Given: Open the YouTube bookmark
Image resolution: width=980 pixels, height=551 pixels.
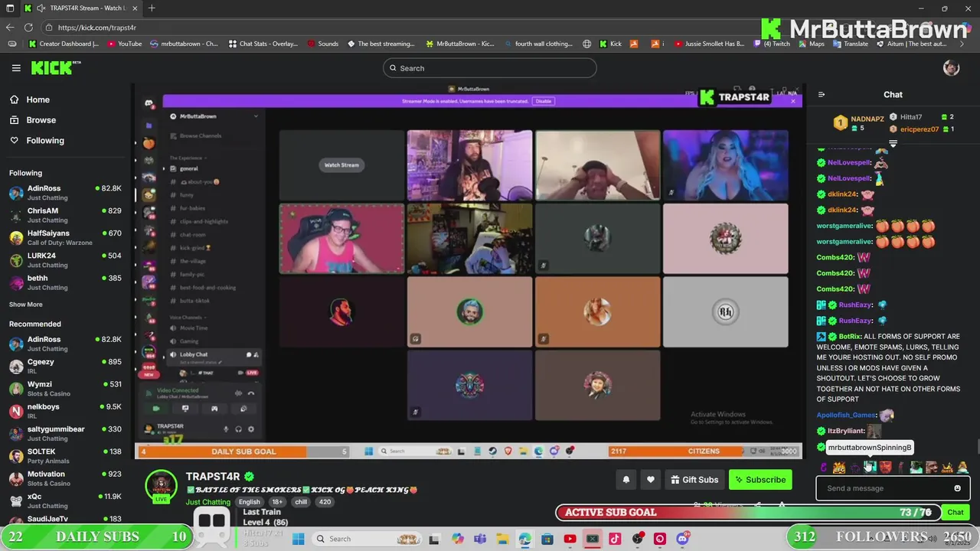Looking at the screenshot, I should point(125,44).
